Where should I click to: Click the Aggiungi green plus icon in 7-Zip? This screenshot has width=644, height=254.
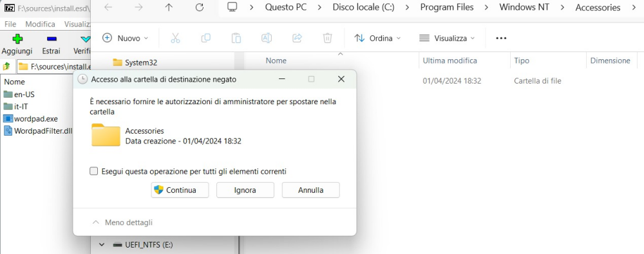click(x=17, y=39)
